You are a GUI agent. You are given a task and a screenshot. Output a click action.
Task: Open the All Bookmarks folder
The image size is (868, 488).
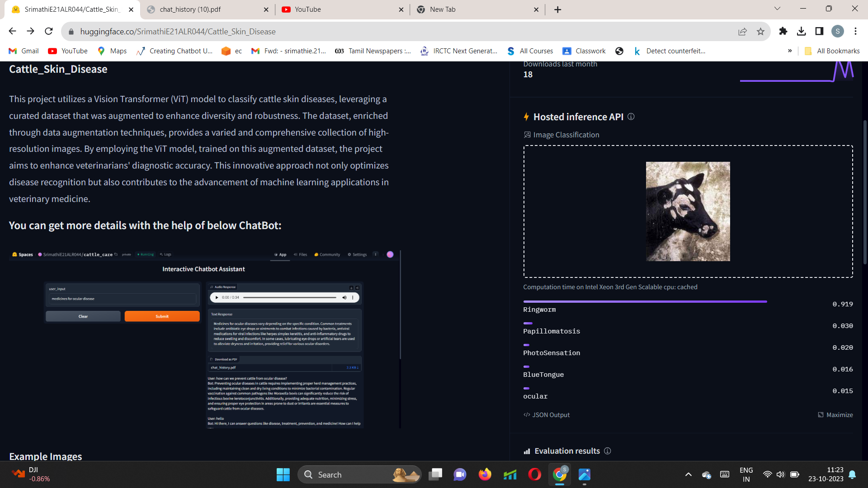click(833, 51)
